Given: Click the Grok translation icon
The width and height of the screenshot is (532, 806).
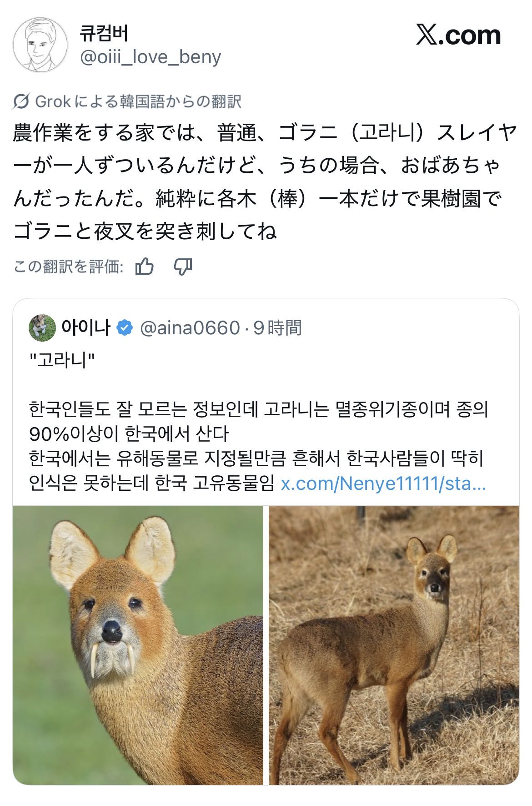Looking at the screenshot, I should tap(21, 101).
